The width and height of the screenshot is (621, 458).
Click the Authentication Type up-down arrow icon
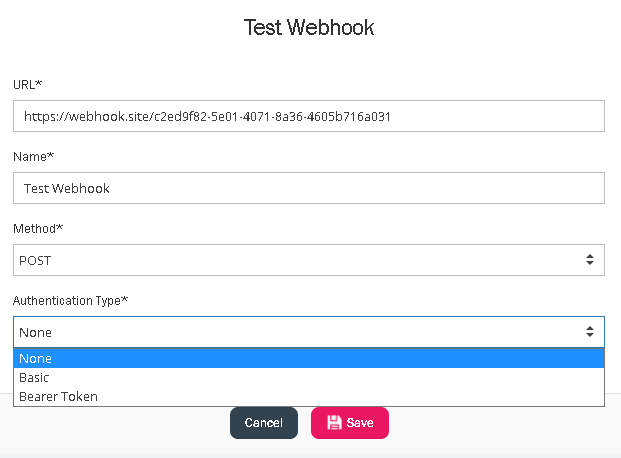pos(590,332)
